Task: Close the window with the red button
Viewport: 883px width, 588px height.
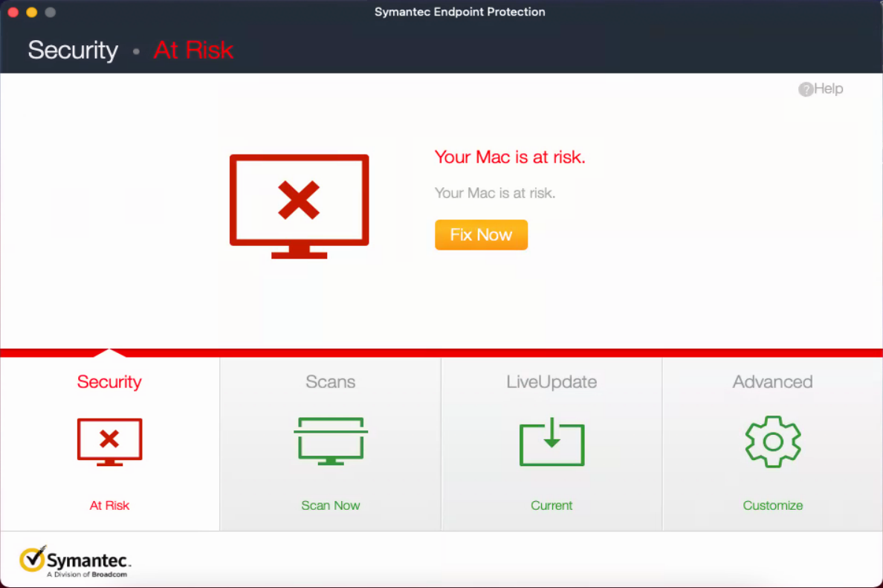Action: [x=13, y=12]
